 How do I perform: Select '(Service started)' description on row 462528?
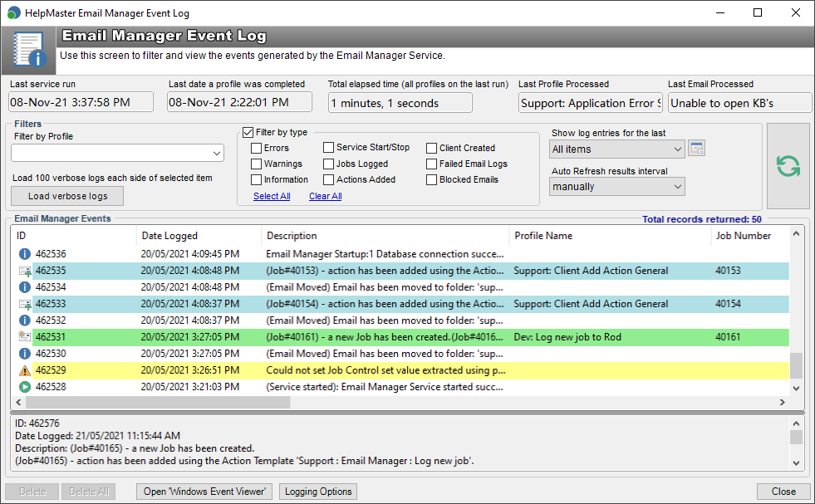[385, 387]
